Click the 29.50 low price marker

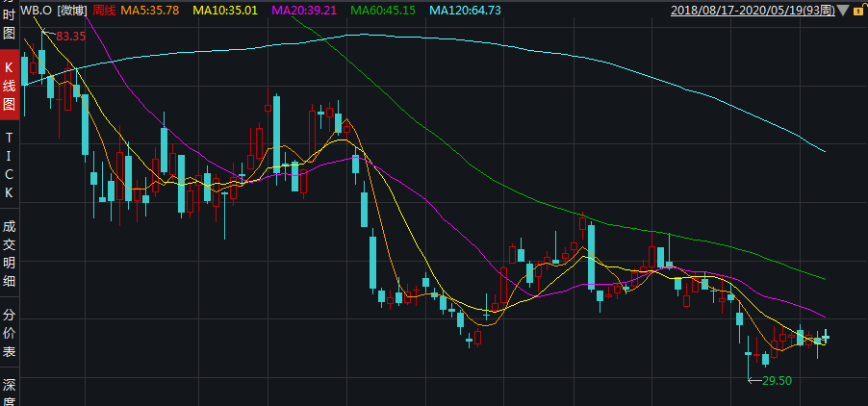[777, 381]
